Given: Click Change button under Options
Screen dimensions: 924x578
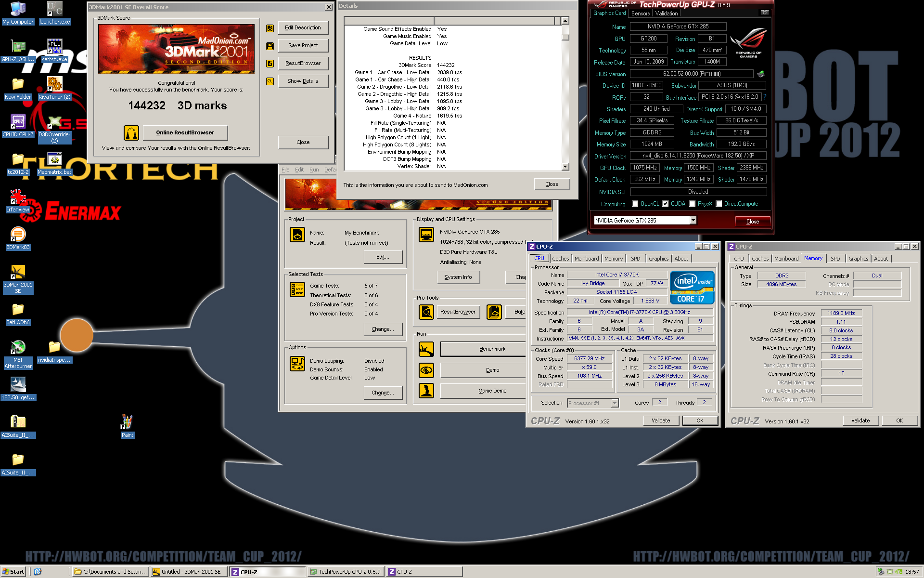Looking at the screenshot, I should click(x=383, y=393).
